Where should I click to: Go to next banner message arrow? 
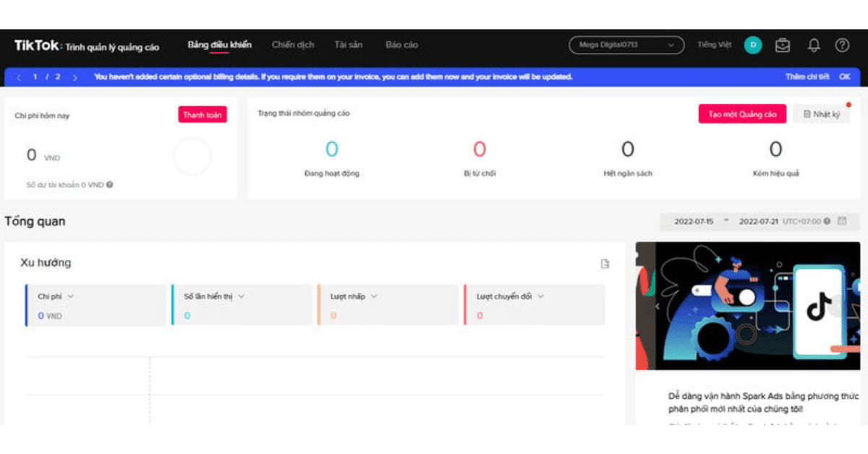coord(75,77)
